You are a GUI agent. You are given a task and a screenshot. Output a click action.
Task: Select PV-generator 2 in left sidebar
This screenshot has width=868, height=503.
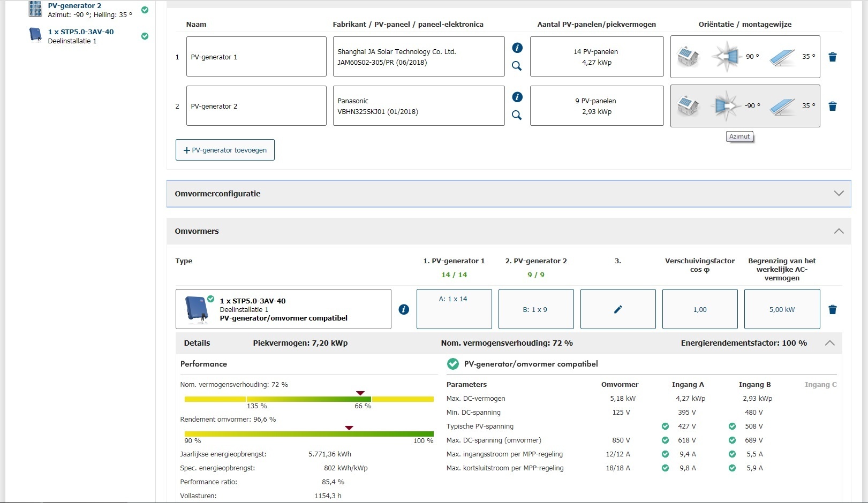[x=74, y=6]
